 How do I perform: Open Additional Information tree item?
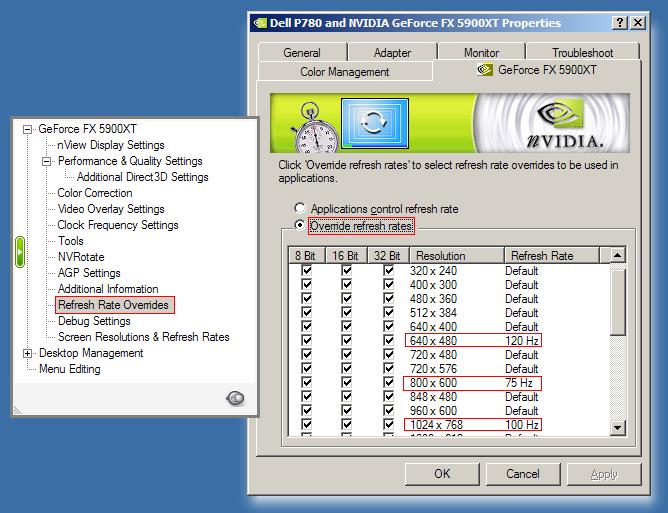click(x=108, y=289)
